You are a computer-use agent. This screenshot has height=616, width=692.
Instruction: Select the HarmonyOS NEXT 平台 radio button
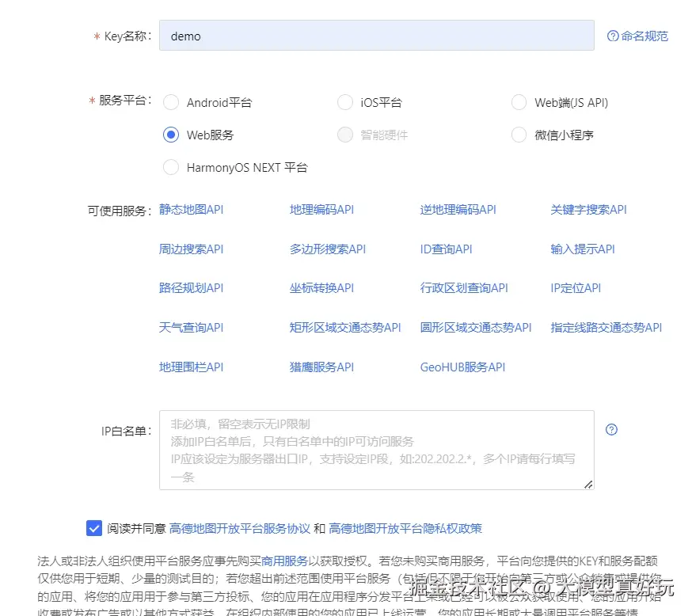pos(171,167)
